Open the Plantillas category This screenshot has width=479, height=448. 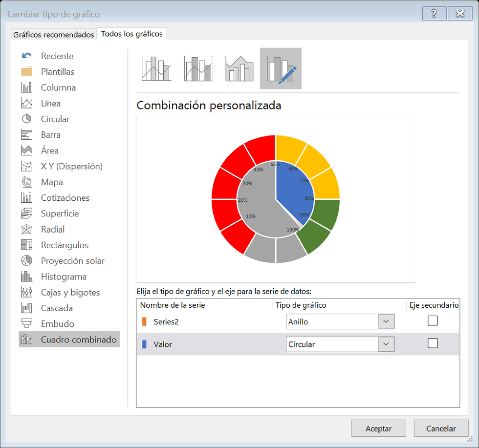pyautogui.click(x=58, y=71)
